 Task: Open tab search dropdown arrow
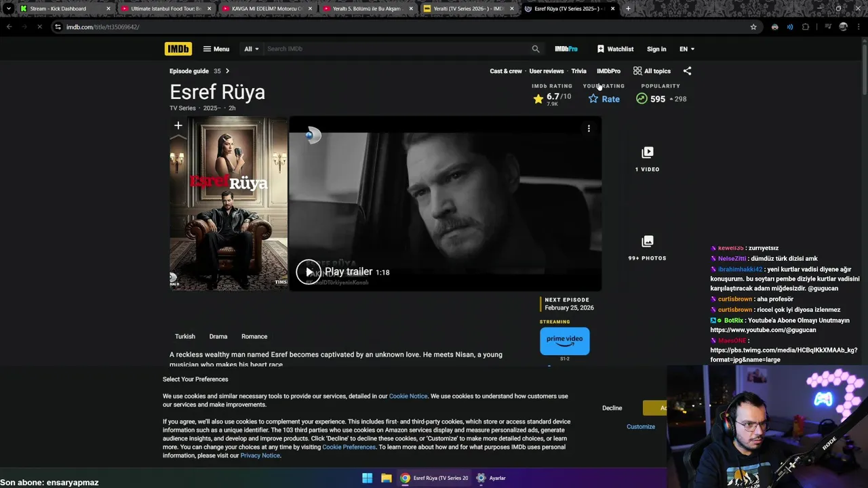8,9
